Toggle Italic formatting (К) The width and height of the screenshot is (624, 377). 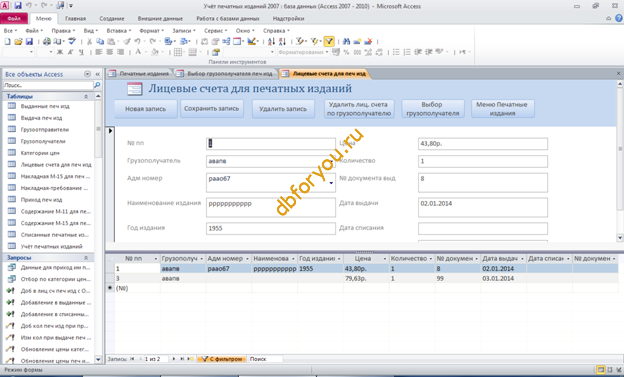tap(70, 52)
